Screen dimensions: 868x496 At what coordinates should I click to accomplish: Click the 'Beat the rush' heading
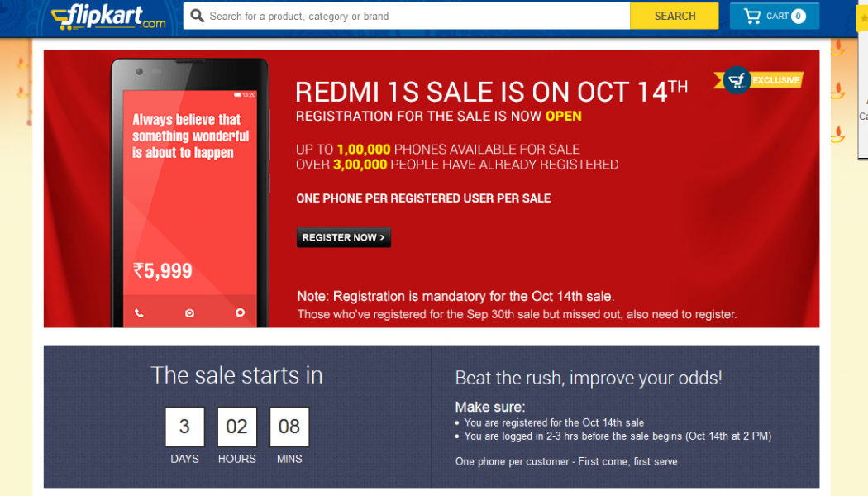point(588,378)
